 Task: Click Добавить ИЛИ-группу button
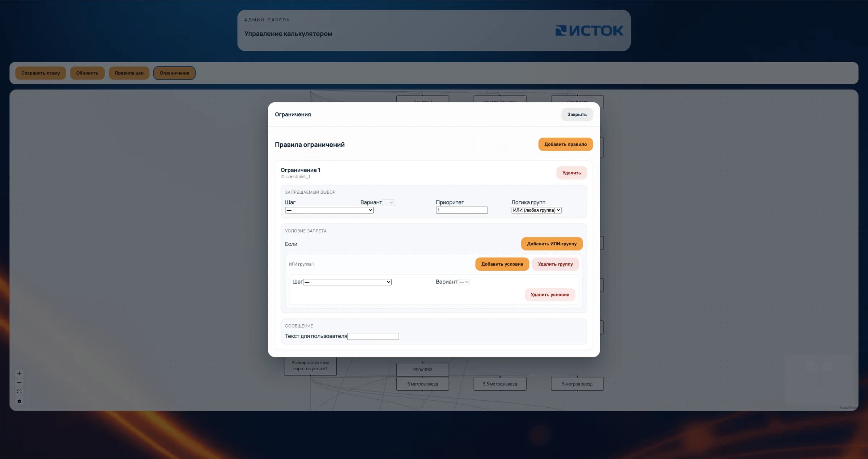[x=552, y=244]
